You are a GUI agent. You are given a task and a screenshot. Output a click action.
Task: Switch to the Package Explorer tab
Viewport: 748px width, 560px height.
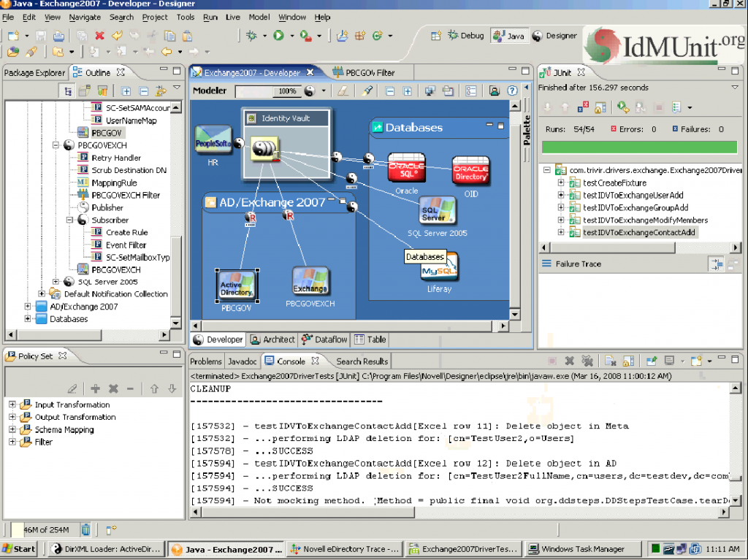click(34, 72)
